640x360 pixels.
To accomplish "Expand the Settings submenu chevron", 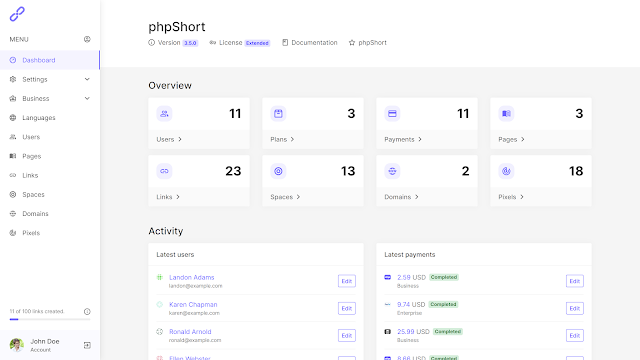I will pyautogui.click(x=87, y=79).
